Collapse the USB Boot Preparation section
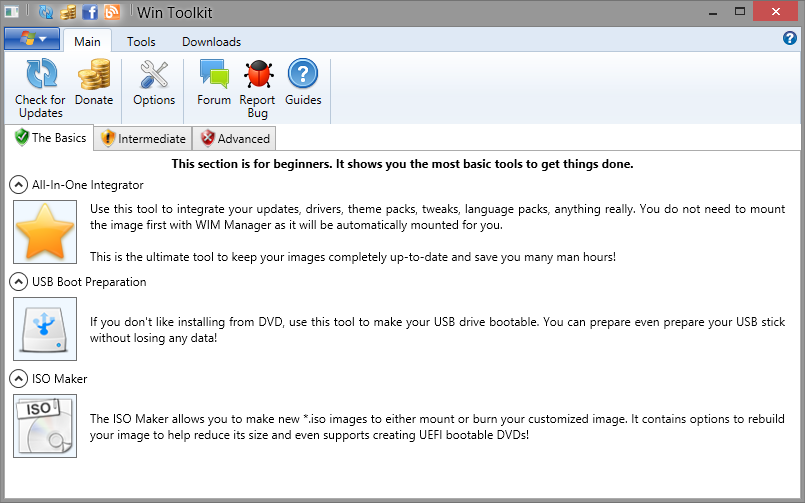The width and height of the screenshot is (805, 503). coord(18,282)
